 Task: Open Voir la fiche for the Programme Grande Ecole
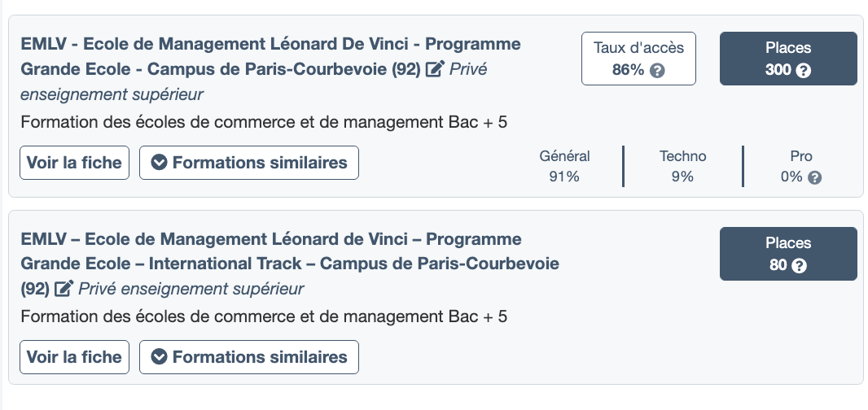[x=74, y=163]
